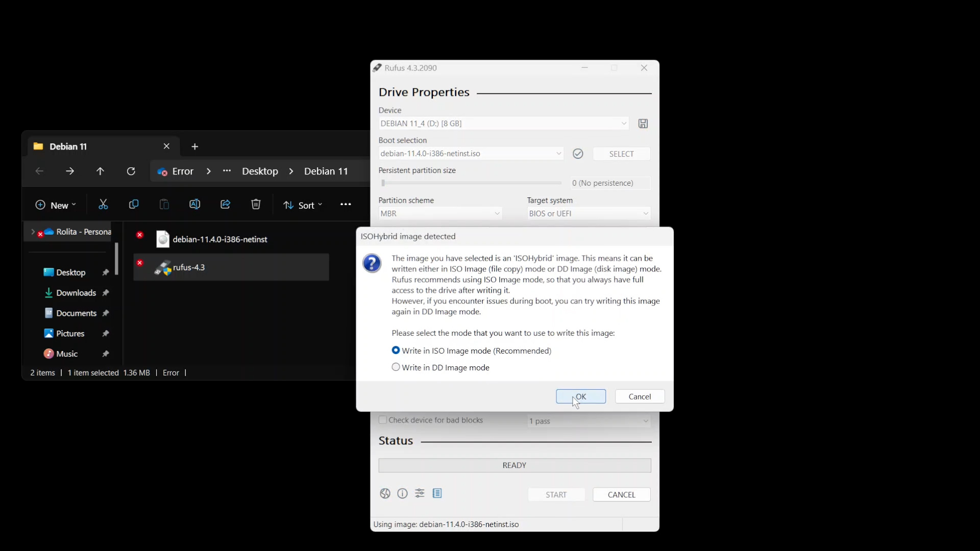
Task: Click the READY progress bar
Action: coord(514,465)
